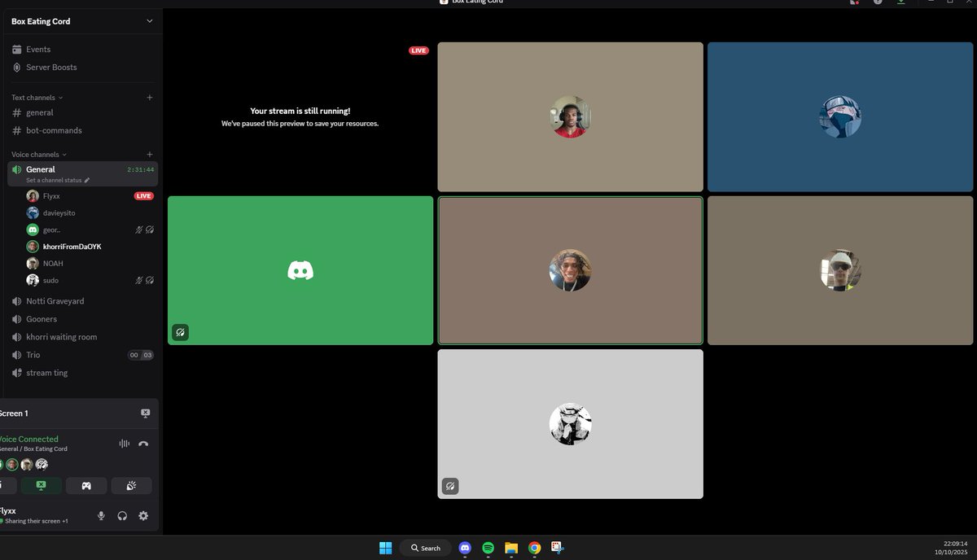977x560 pixels.
Task: Create a new voice channel with the plus icon
Action: [149, 155]
